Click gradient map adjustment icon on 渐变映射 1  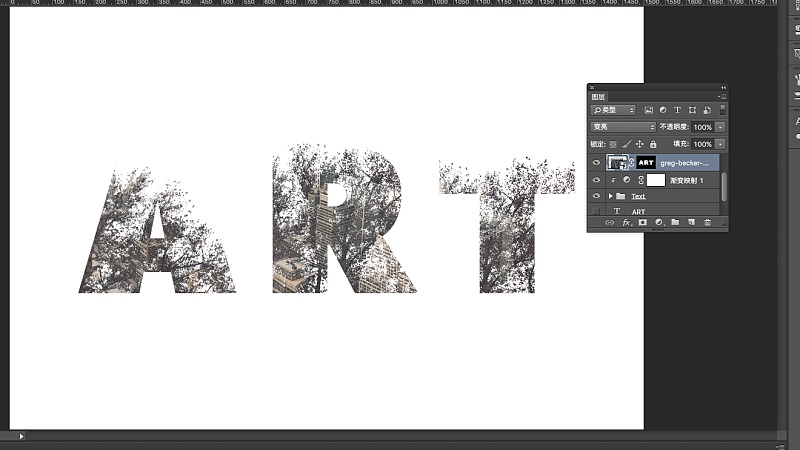pos(627,180)
